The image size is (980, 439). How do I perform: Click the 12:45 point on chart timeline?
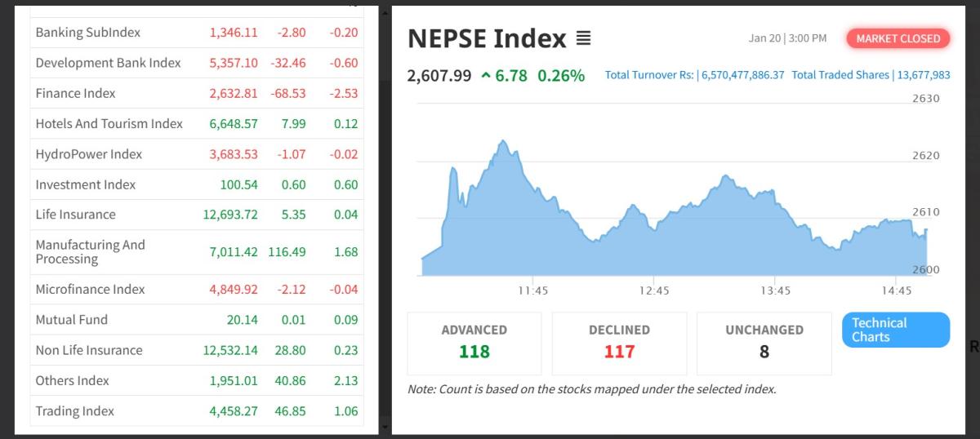tap(653, 290)
